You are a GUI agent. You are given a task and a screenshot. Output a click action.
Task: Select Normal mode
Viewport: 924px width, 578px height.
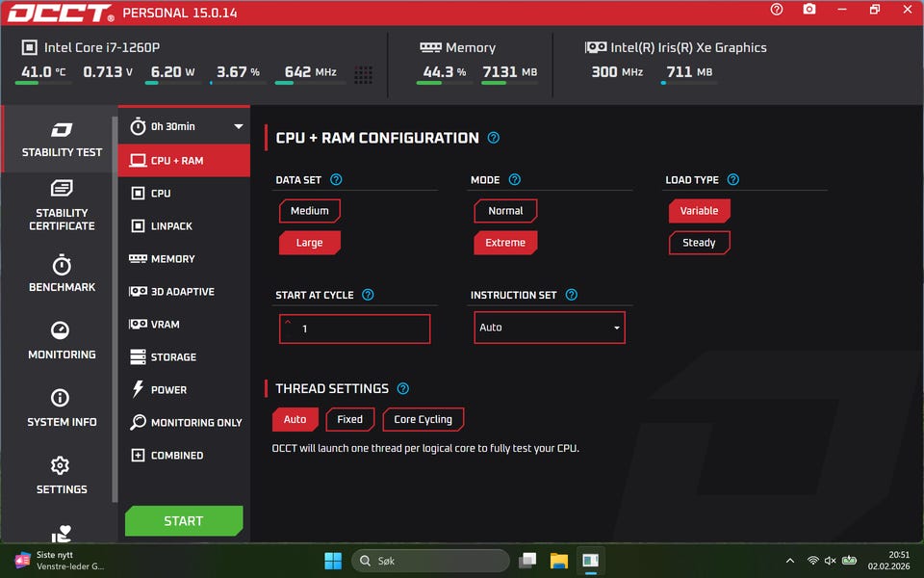[x=505, y=211]
